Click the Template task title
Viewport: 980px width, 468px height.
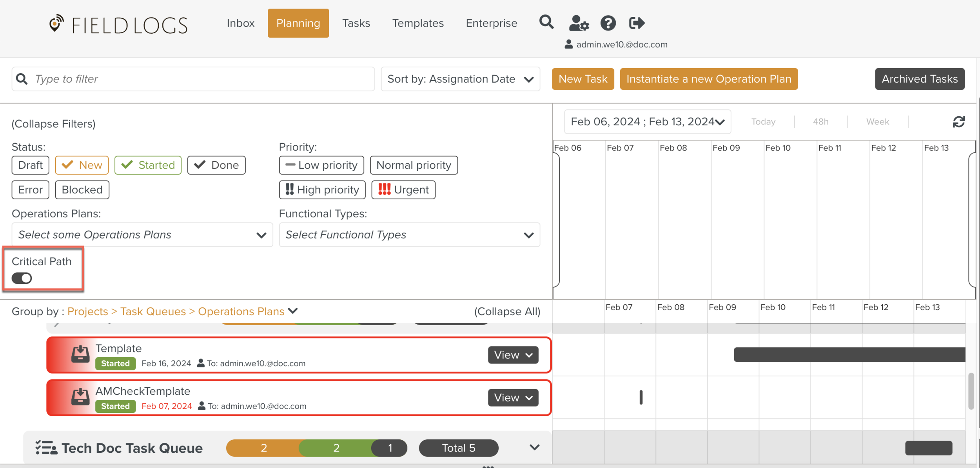118,348
